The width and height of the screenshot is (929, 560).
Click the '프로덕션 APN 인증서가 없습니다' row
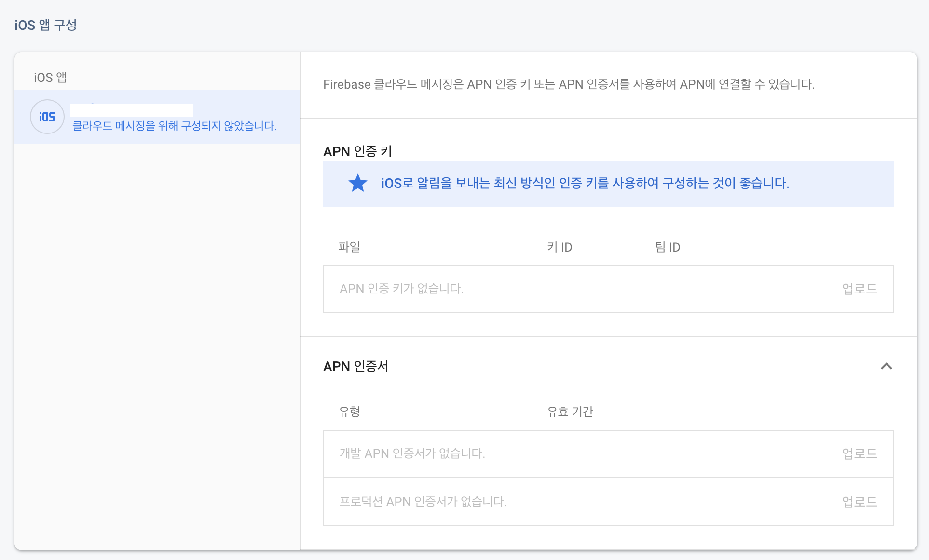point(423,502)
